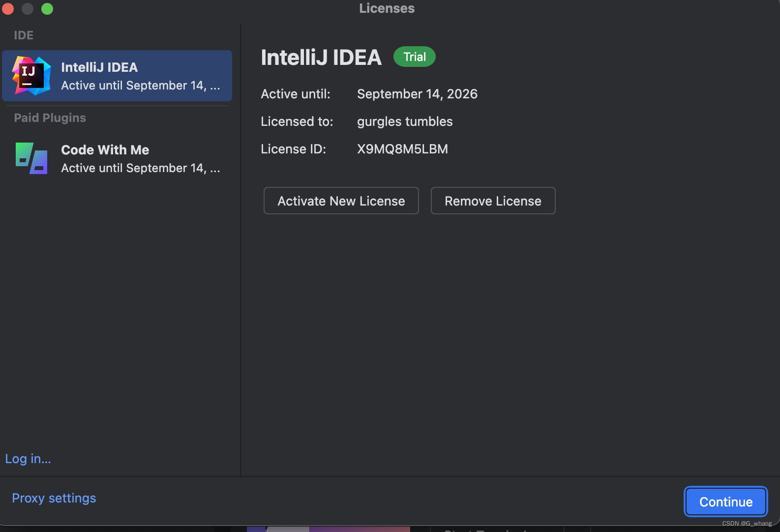This screenshot has width=780, height=532.
Task: Click the green Trial badge
Action: point(415,57)
